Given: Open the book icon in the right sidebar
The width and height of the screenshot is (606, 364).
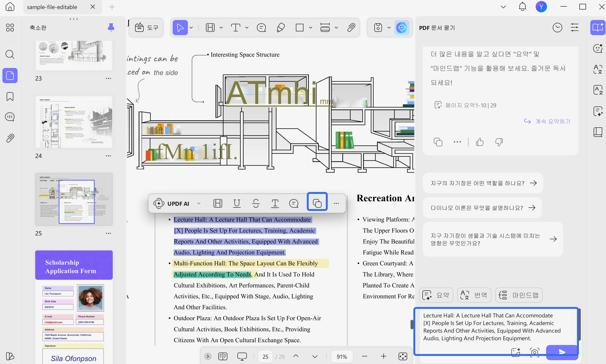Looking at the screenshot, I should tap(598, 132).
